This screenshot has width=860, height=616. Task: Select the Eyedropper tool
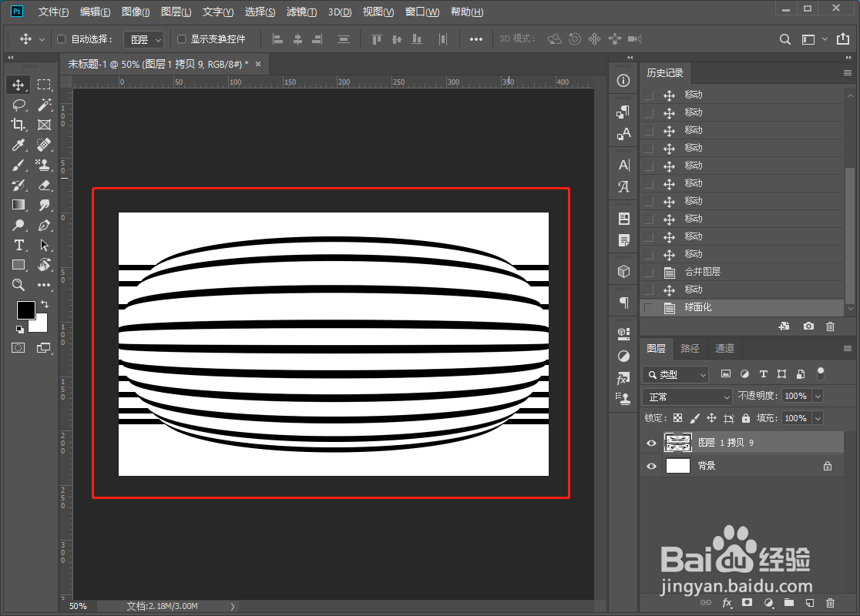click(18, 145)
